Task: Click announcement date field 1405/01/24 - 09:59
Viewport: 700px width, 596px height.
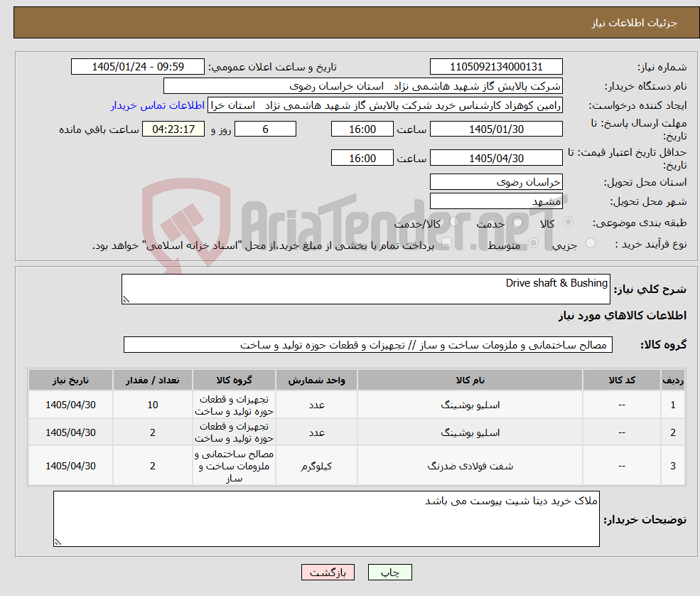Action: [137, 67]
